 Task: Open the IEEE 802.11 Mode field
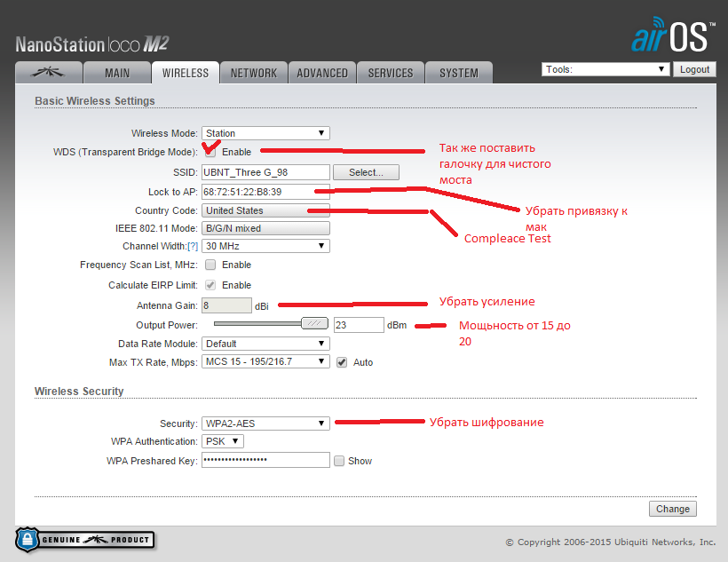tap(265, 228)
